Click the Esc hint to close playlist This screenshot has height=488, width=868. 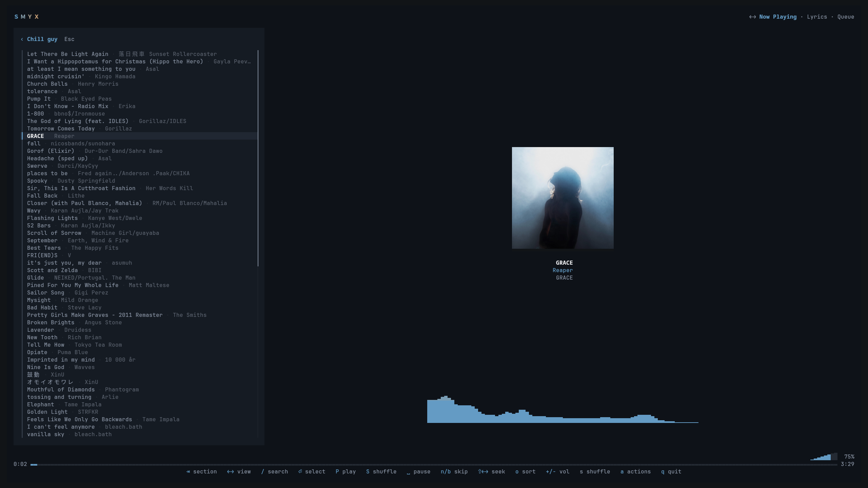pos(69,39)
